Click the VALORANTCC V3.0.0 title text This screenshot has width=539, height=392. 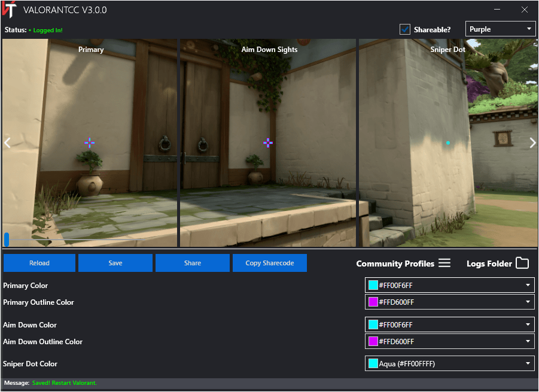click(x=65, y=10)
